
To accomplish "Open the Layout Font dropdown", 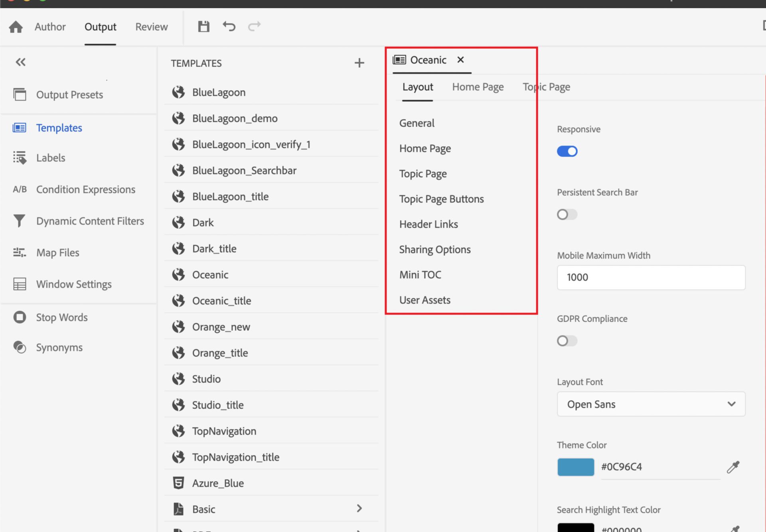I will [x=651, y=404].
